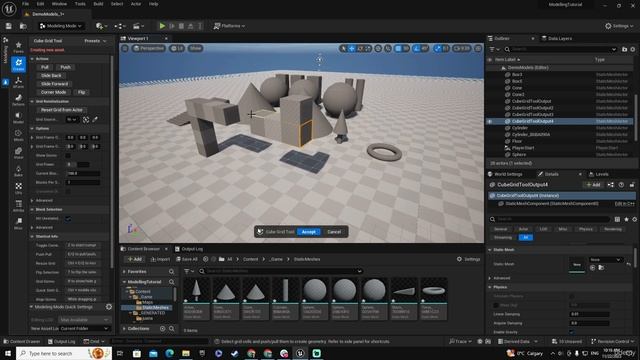Click Browse to asset folder icon under Static Mesh
This screenshot has width=640, height=360.
(601, 268)
